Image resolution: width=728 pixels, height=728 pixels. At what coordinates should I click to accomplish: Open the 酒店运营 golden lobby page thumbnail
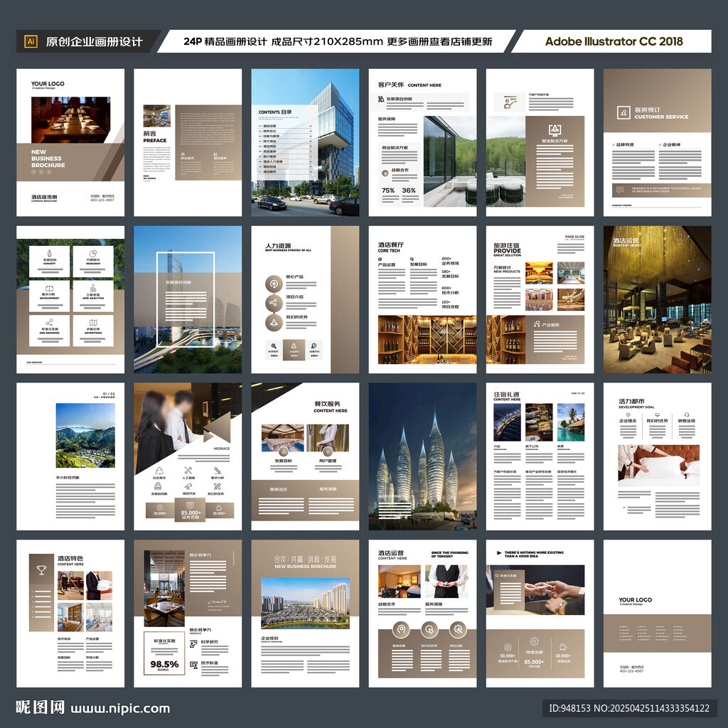(657, 299)
